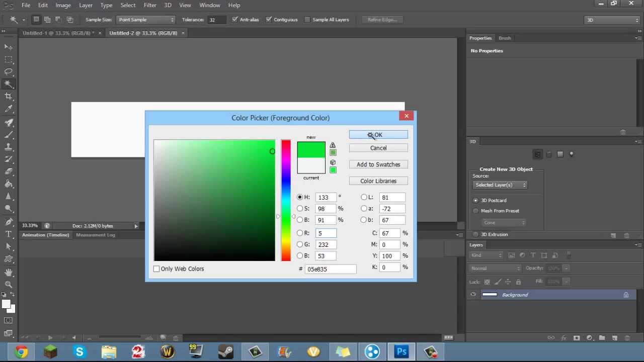This screenshot has width=644, height=362.
Task: Click the not-web-safe cube icon
Action: [x=333, y=162]
